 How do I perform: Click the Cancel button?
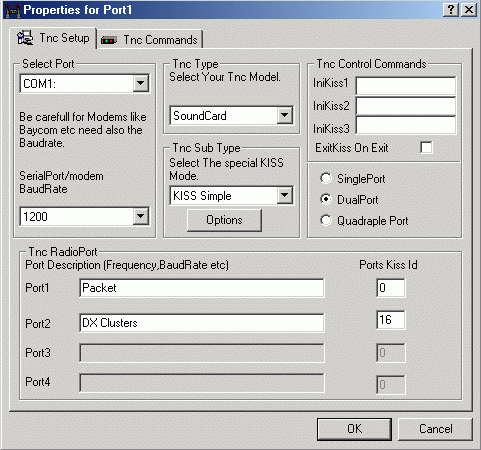coord(435,429)
